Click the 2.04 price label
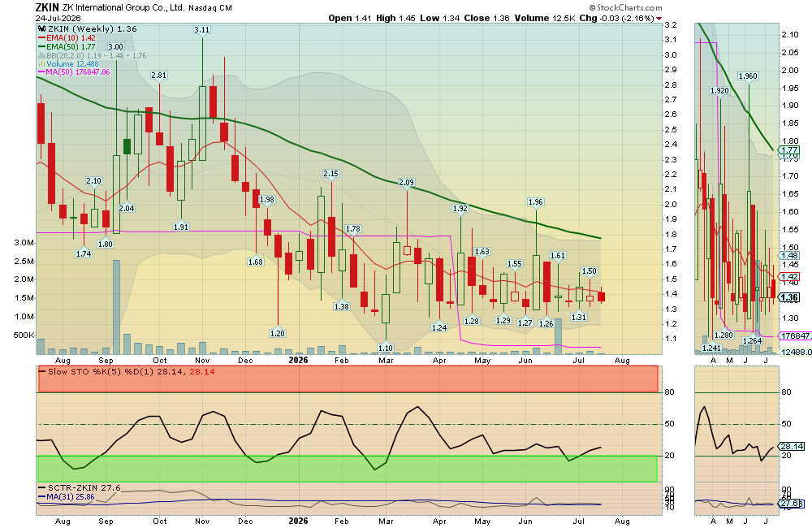Image resolution: width=812 pixels, height=528 pixels. click(127, 209)
